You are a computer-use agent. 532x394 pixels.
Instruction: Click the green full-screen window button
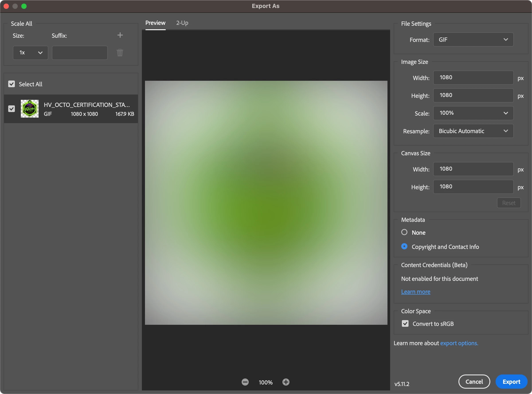click(24, 6)
